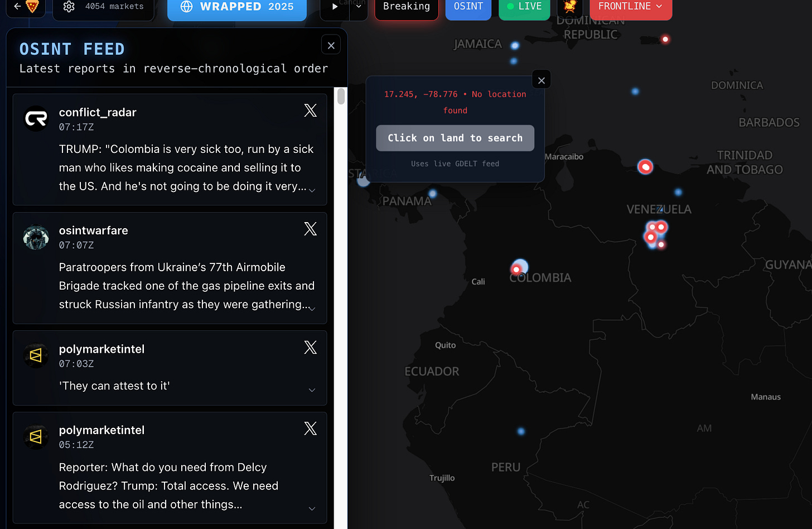Click the large red marker near Venezuela coast
Screen dimensions: 812x529
[x=645, y=166]
